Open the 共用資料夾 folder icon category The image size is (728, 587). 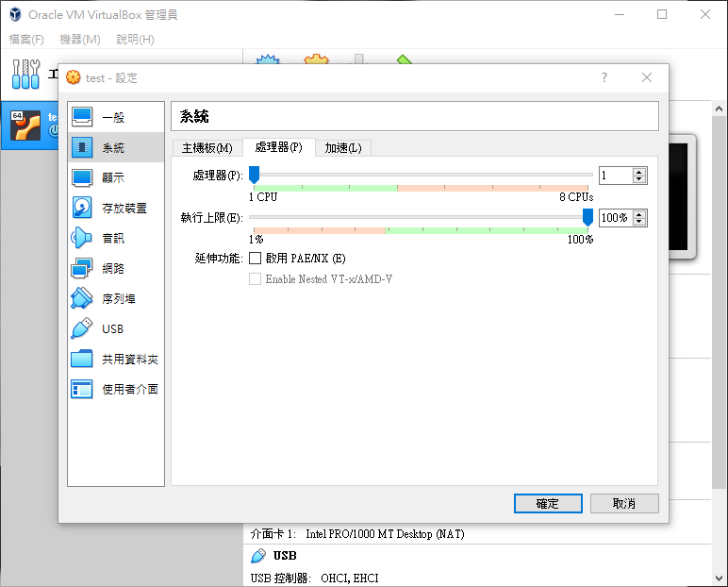[x=82, y=359]
